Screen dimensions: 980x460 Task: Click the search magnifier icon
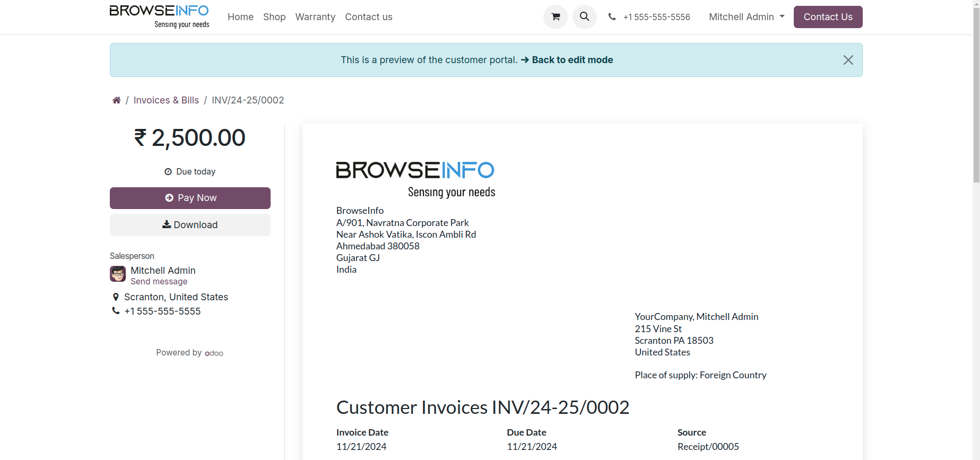tap(584, 17)
